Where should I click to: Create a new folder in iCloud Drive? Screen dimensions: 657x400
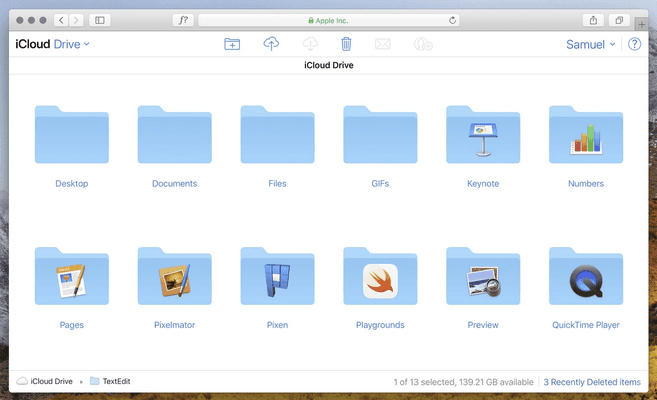point(232,44)
